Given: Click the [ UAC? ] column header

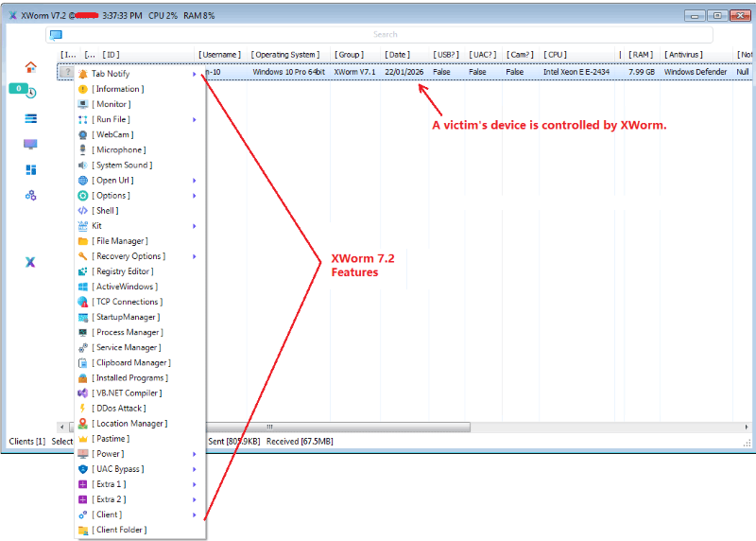Looking at the screenshot, I should coord(483,55).
